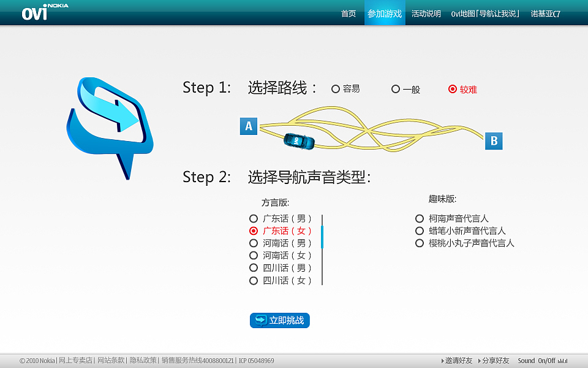Screen dimensions: 588x368
Task: Choose 柯南声音代言人 voice option
Action: point(419,218)
